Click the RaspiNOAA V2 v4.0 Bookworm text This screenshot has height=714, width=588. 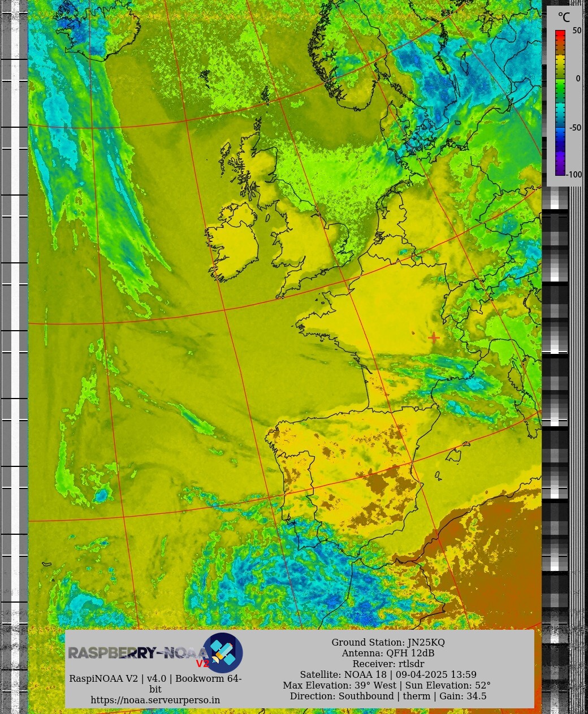click(x=155, y=683)
